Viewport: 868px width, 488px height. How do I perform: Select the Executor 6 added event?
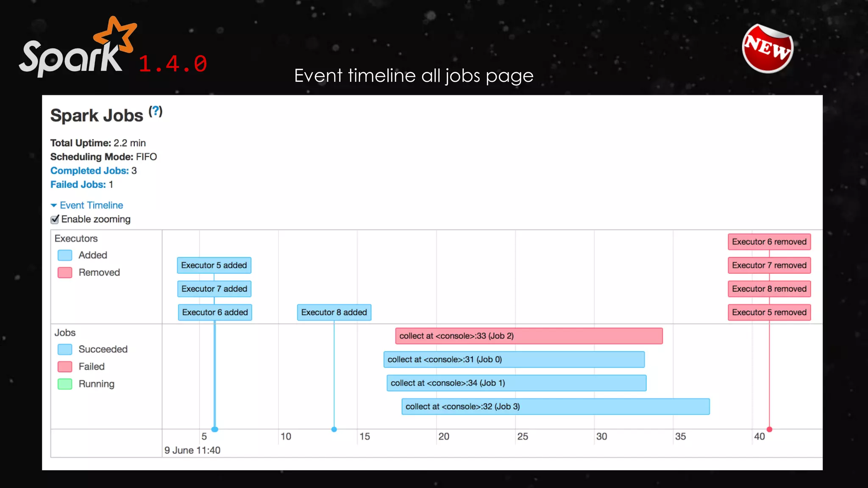[215, 313]
